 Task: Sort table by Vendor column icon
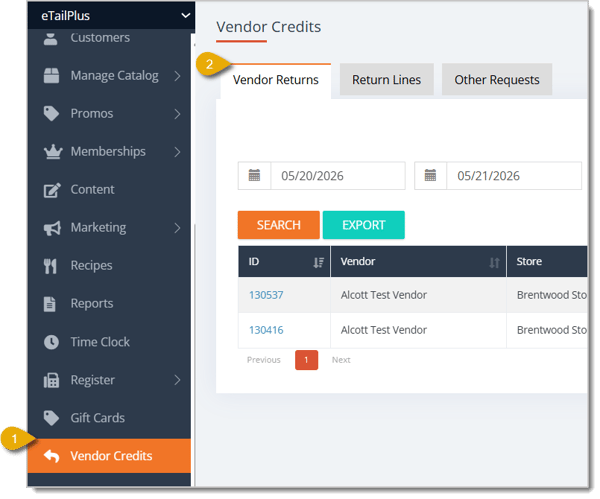[x=494, y=263]
